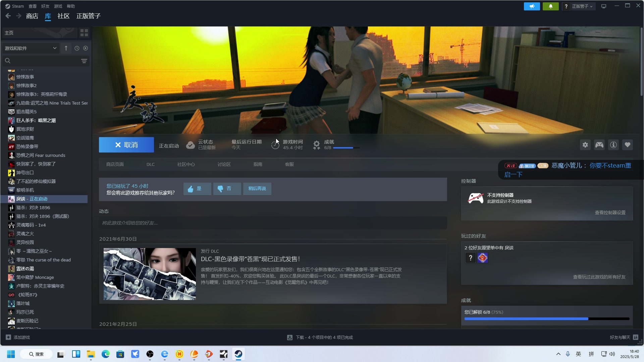
Task: Click the Steam announcements megaphone icon
Action: (x=532, y=6)
